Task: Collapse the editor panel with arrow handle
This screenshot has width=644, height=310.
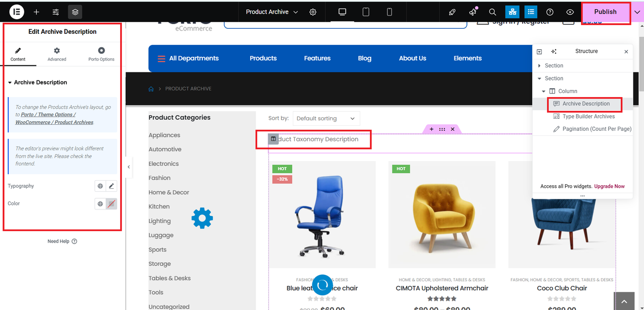Action: coord(129,167)
